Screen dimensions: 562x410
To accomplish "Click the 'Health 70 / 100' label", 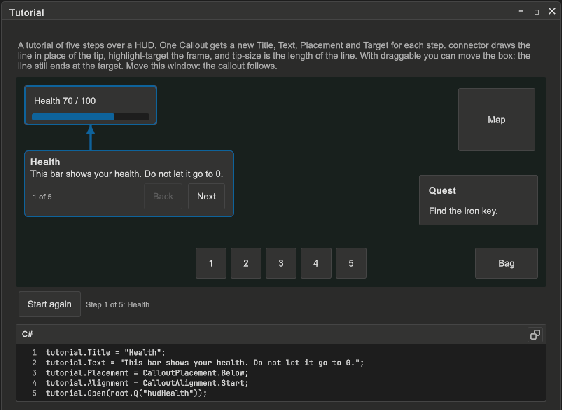I will 65,101.
